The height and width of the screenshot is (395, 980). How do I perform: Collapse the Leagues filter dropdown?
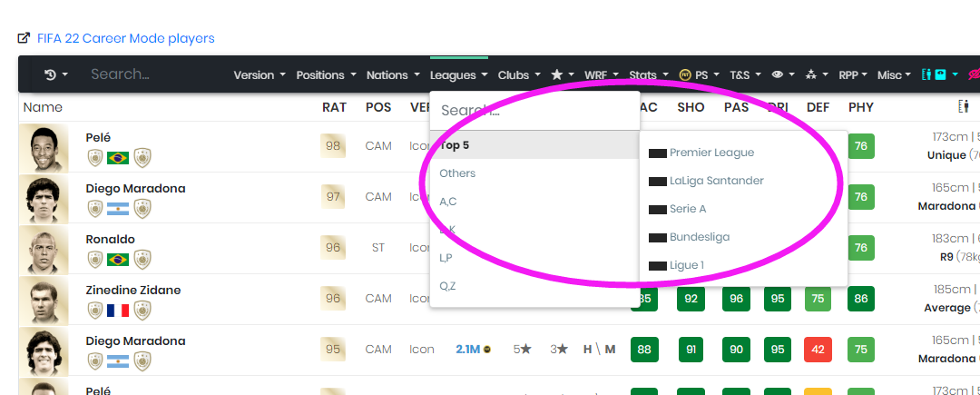(x=459, y=75)
